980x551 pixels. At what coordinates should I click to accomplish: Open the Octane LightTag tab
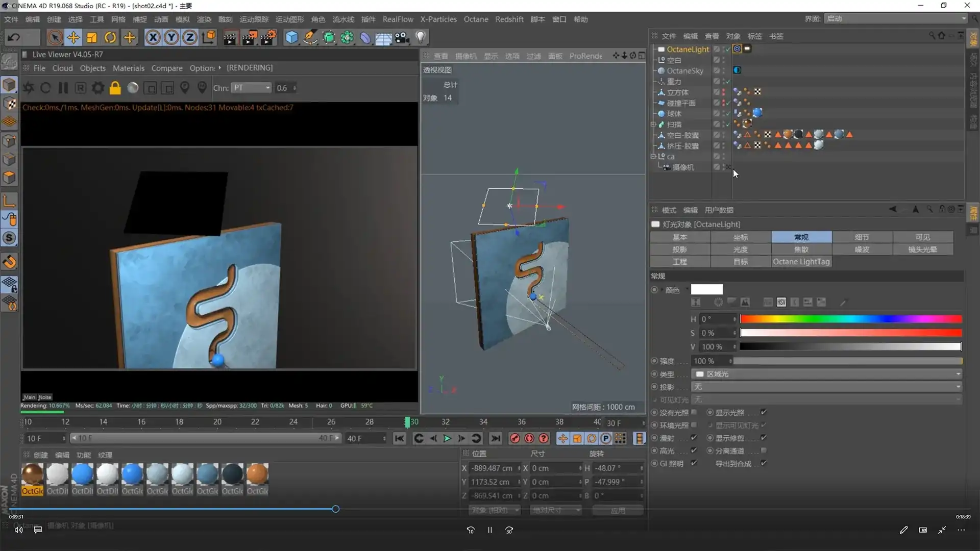click(801, 262)
